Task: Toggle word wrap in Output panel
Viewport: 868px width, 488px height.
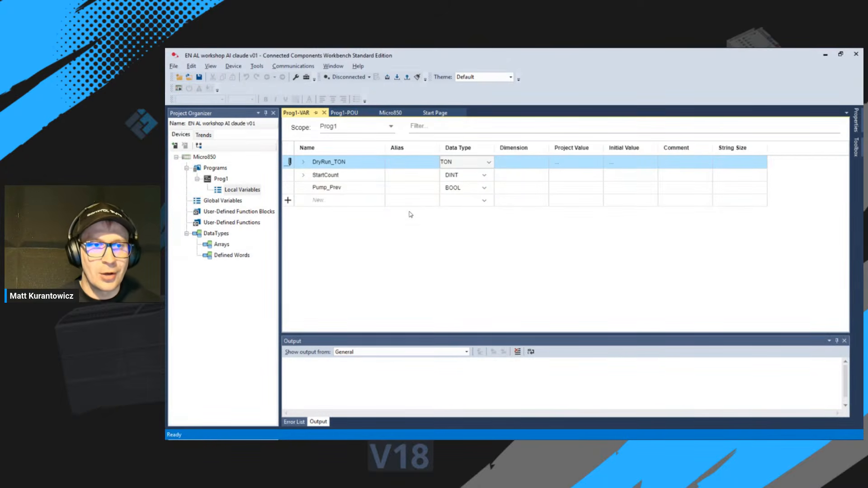Action: pos(531,352)
